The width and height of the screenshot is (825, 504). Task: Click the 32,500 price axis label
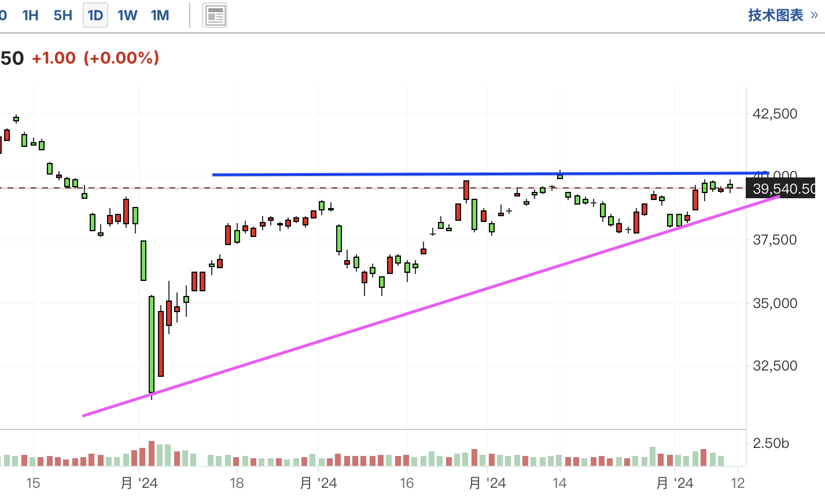[775, 365]
